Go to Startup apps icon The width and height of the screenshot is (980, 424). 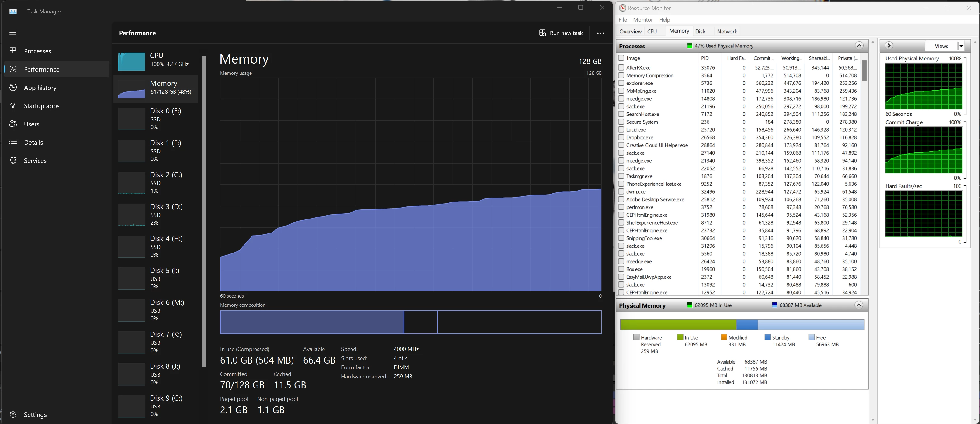click(x=13, y=105)
